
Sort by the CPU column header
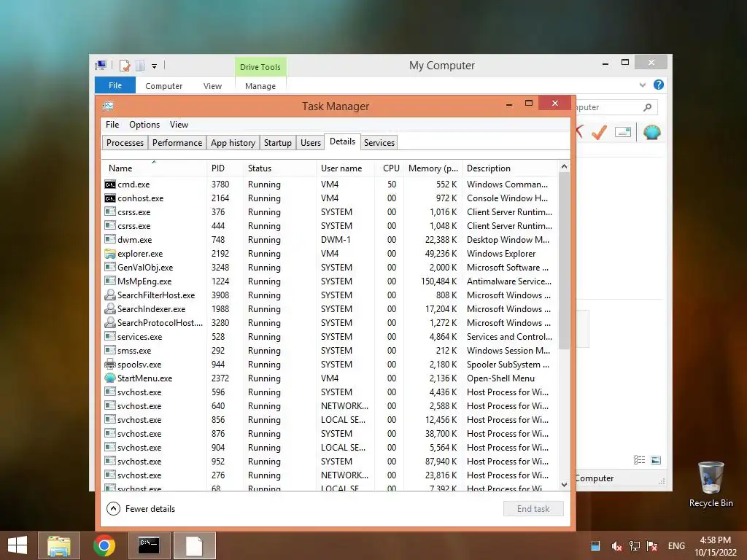click(390, 168)
